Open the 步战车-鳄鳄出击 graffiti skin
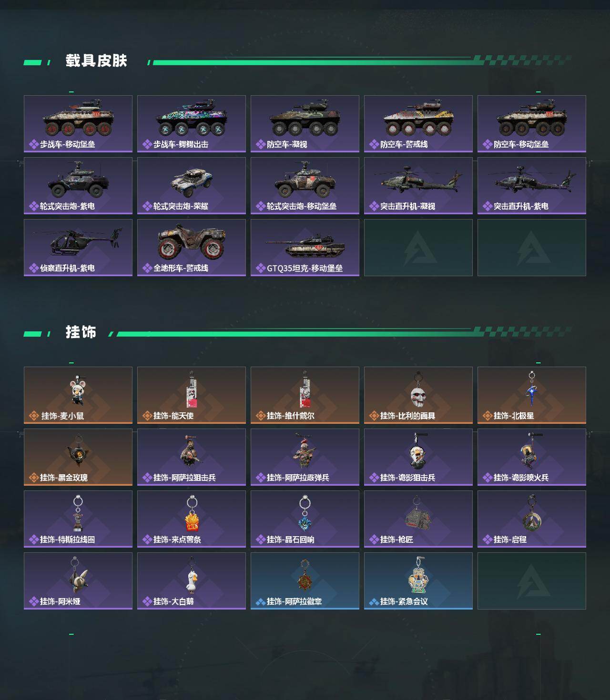 [x=192, y=124]
